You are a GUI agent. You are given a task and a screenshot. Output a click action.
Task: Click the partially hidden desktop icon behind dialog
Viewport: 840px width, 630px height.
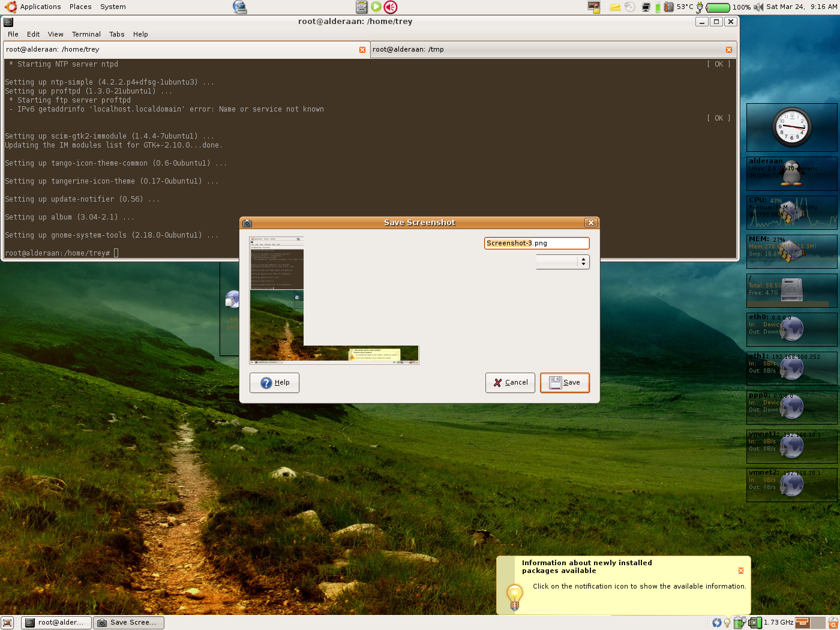232,300
